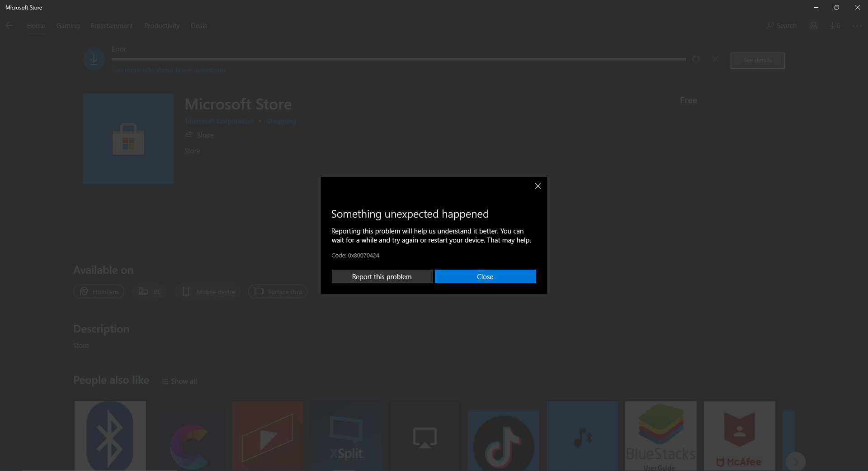The width and height of the screenshot is (868, 471).
Task: Show next apps with the carousel arrow
Action: [x=796, y=461]
